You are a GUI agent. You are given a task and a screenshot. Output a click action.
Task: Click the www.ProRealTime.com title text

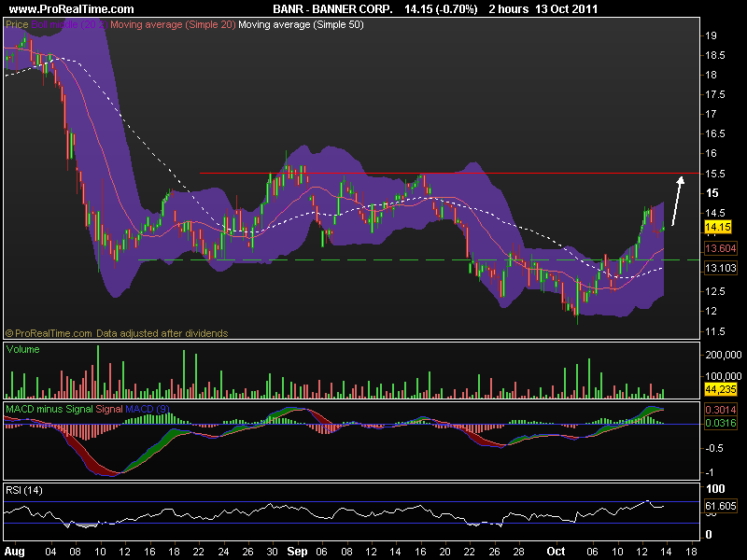coord(72,9)
